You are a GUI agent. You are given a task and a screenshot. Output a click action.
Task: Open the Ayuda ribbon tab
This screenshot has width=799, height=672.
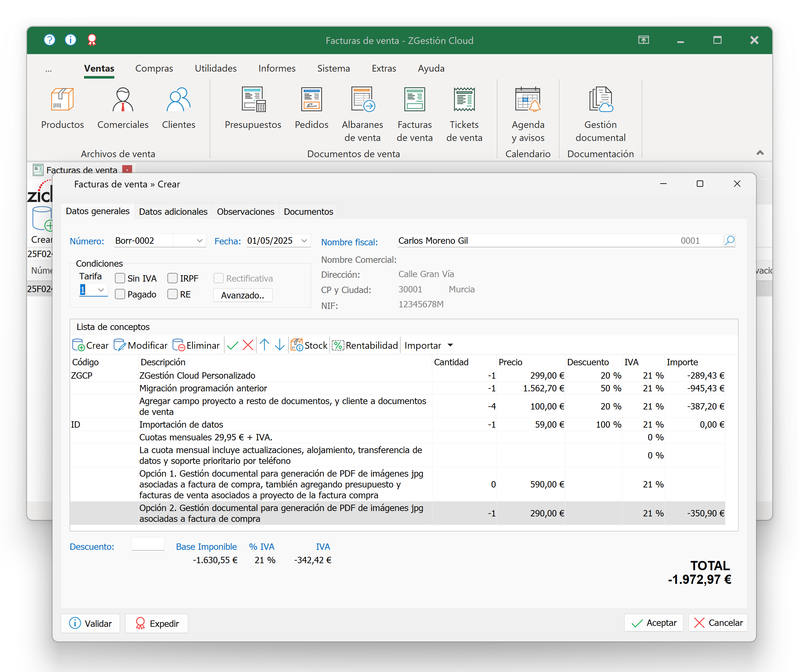tap(431, 68)
